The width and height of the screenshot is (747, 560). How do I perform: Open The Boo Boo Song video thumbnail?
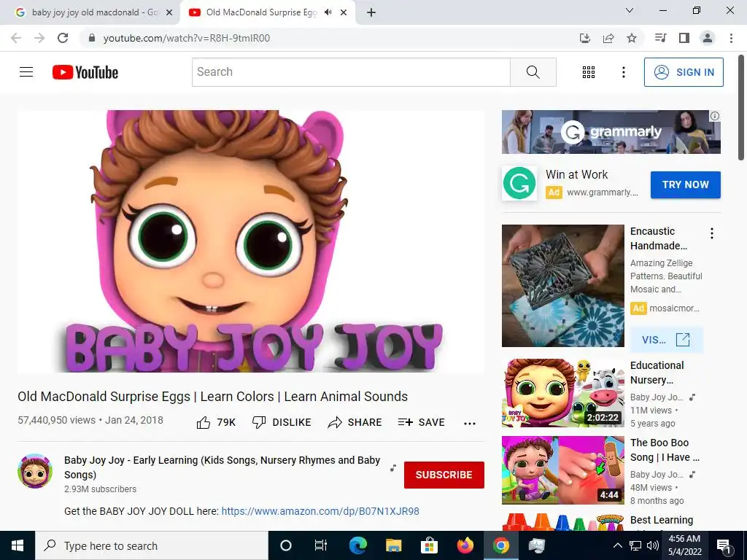click(x=562, y=470)
